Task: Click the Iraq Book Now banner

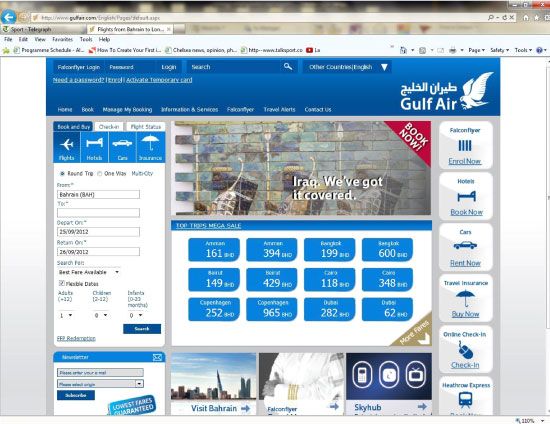Action: point(301,168)
